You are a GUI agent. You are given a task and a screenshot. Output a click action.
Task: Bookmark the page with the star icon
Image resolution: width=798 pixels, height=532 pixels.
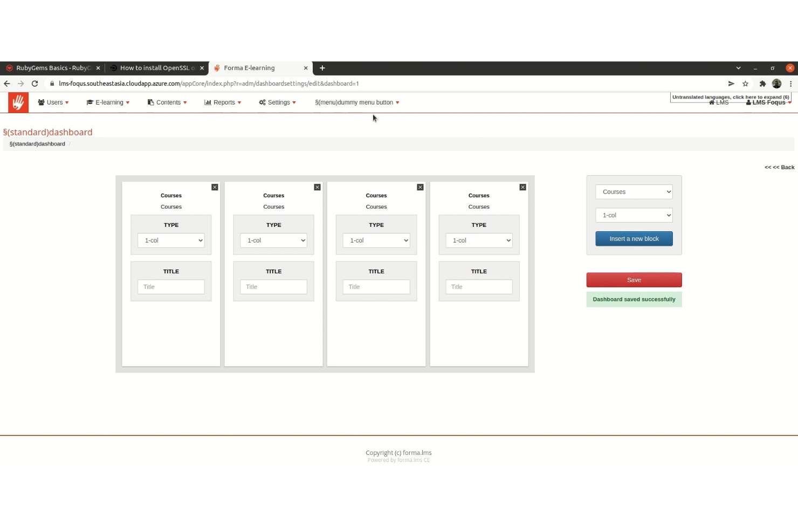click(745, 84)
